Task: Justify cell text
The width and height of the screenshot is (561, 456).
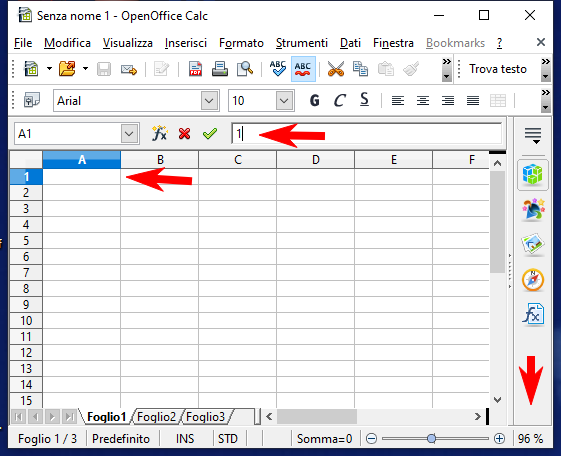Action: (x=473, y=100)
